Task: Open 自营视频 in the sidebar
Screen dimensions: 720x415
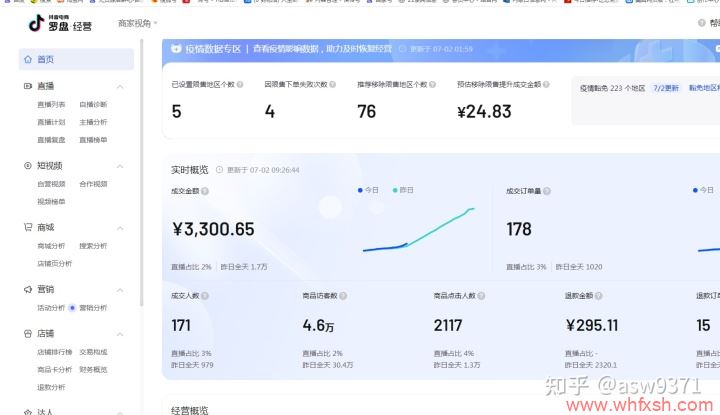Action: click(51, 184)
